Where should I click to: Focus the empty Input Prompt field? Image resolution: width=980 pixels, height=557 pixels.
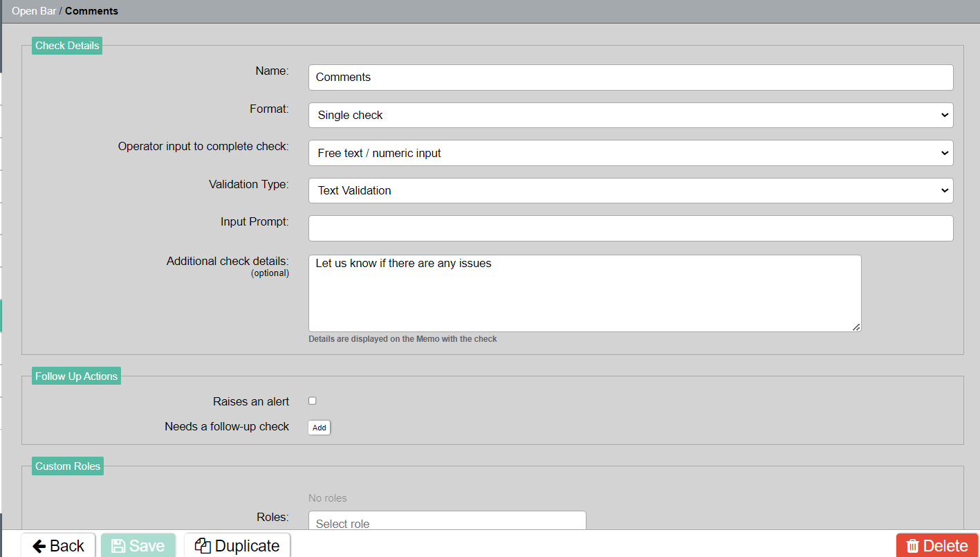[630, 228]
